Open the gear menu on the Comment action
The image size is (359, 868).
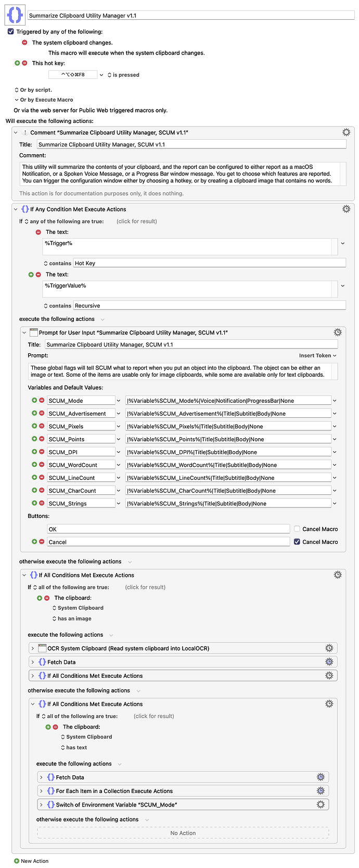347,132
